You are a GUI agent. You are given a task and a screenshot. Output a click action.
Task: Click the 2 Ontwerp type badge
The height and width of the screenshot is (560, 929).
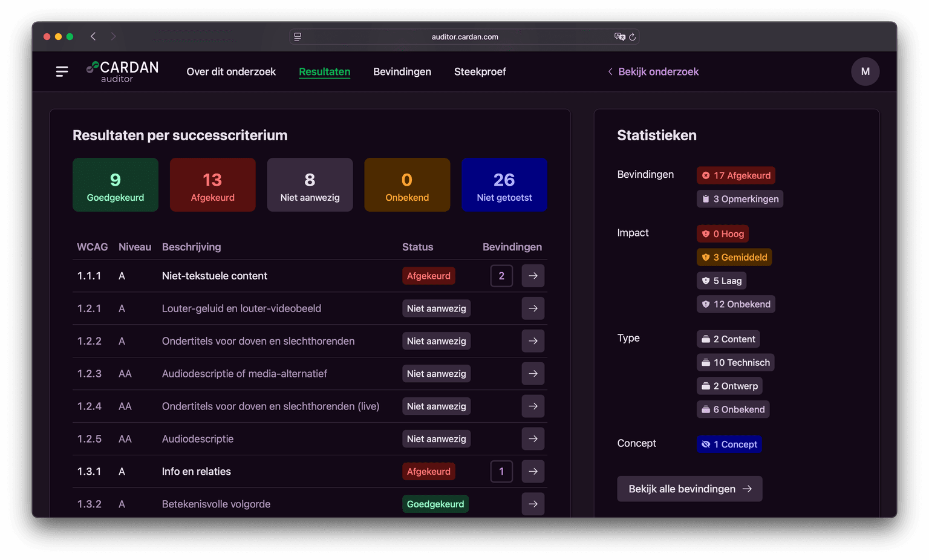[x=729, y=386]
